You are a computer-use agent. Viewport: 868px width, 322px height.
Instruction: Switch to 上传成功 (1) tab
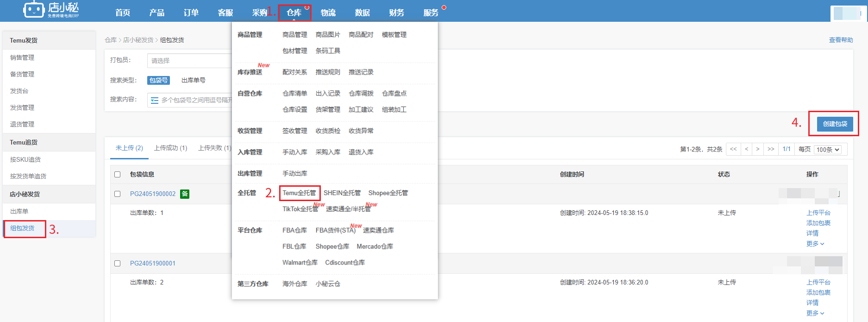point(171,148)
